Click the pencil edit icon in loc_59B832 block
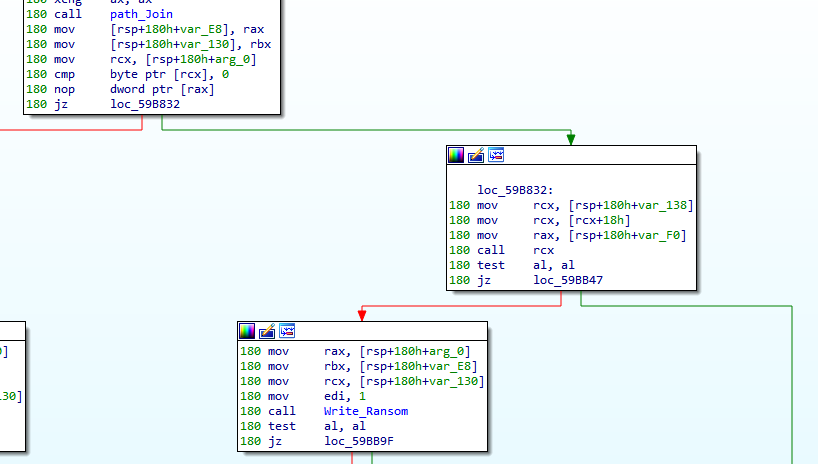818x464 pixels. coord(476,155)
